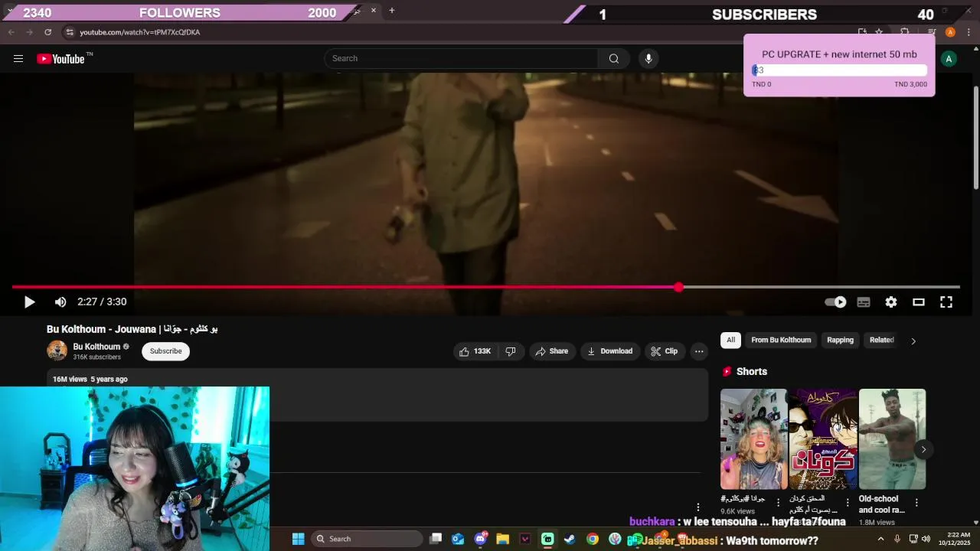Open Steam from the taskbar
Screen dimensions: 980x551
click(570, 539)
